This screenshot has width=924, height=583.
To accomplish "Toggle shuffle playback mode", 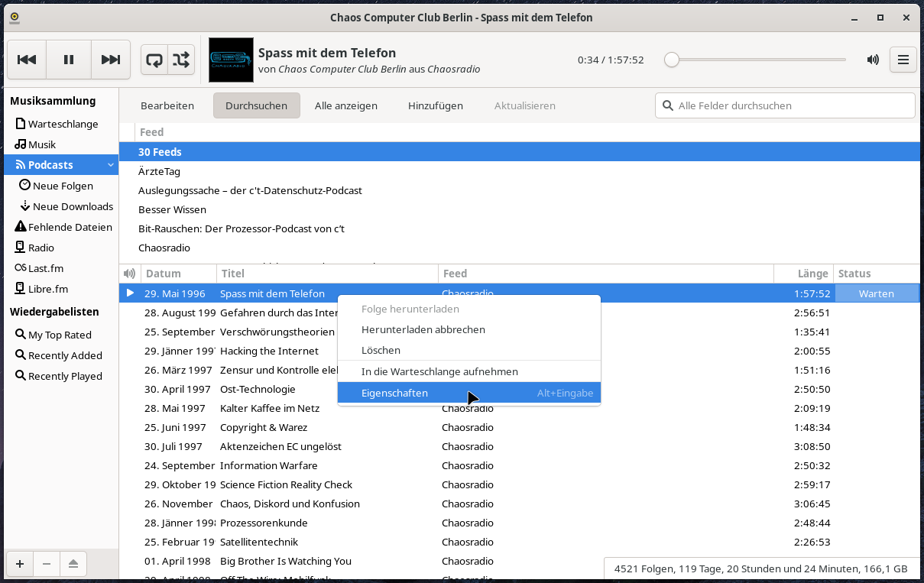I will 181,60.
